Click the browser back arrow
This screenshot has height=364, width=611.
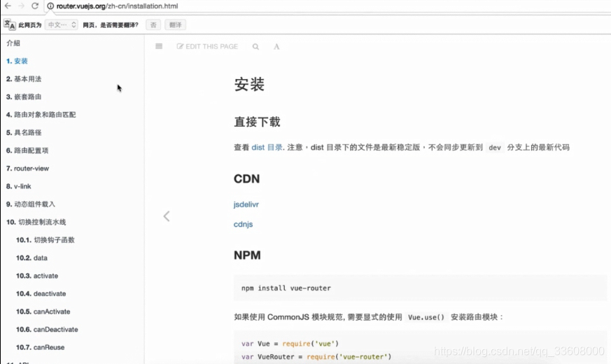8,6
